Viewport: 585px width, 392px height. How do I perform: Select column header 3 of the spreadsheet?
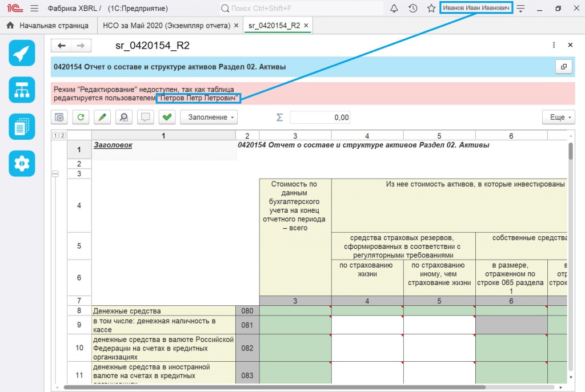pos(295,136)
